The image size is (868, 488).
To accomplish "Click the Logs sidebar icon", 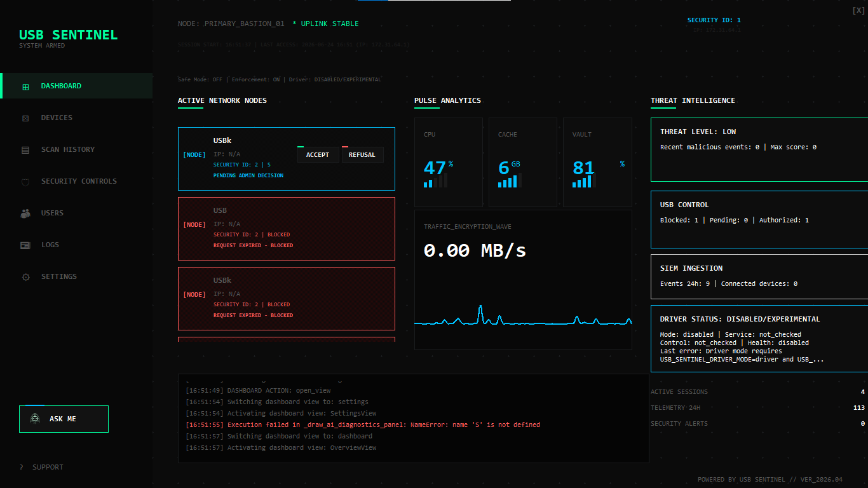I will point(25,245).
